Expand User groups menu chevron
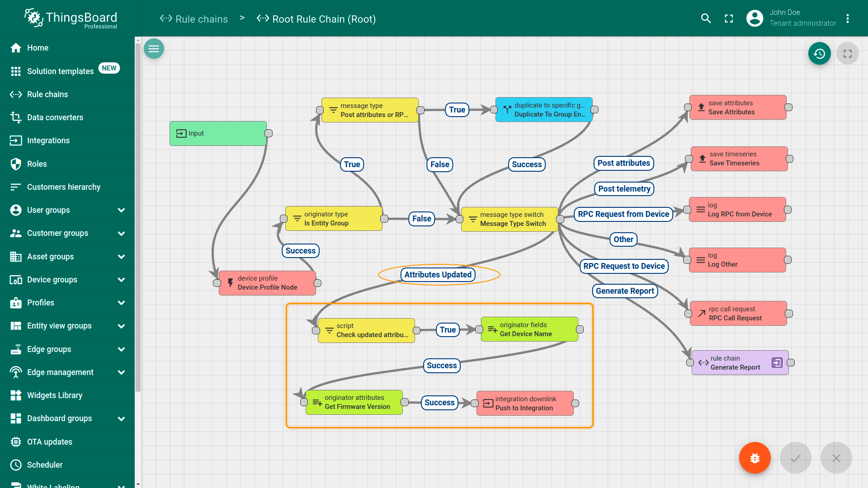The width and height of the screenshot is (868, 488). [x=121, y=210]
